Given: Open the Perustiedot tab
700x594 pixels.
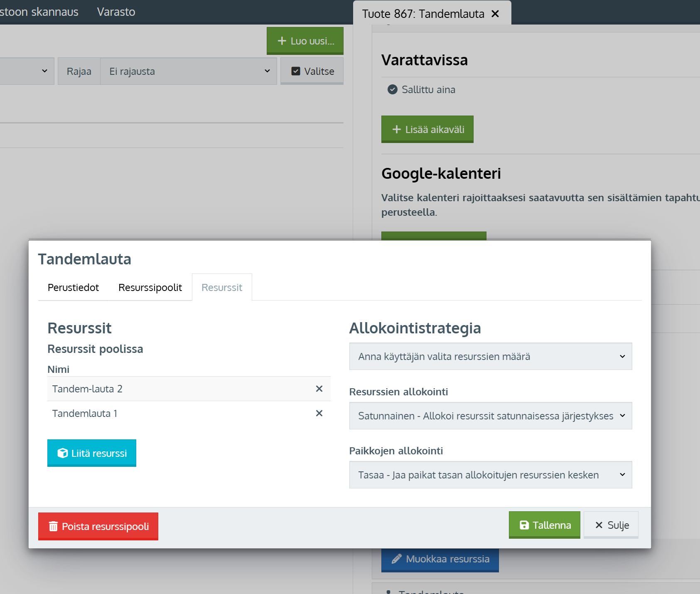Looking at the screenshot, I should click(x=73, y=287).
